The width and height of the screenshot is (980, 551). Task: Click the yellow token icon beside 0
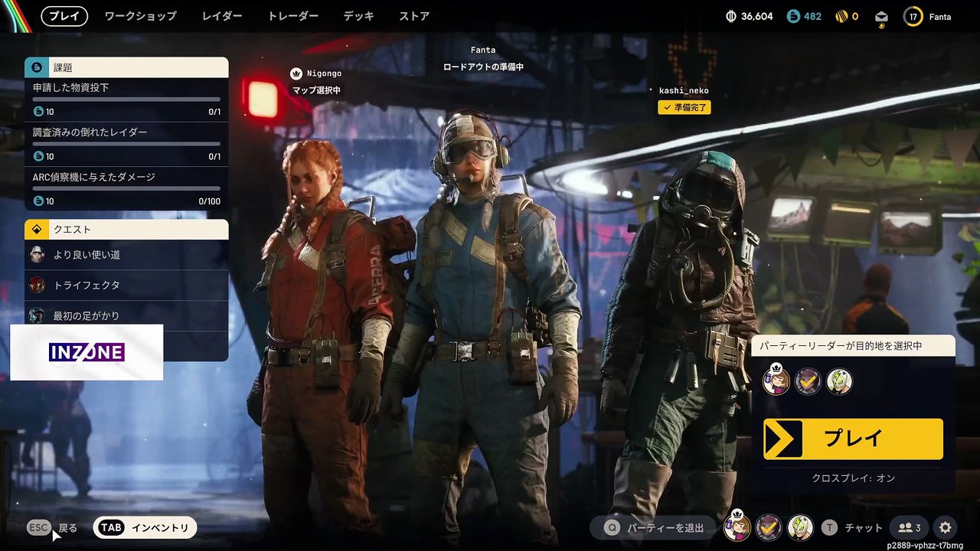coord(841,16)
